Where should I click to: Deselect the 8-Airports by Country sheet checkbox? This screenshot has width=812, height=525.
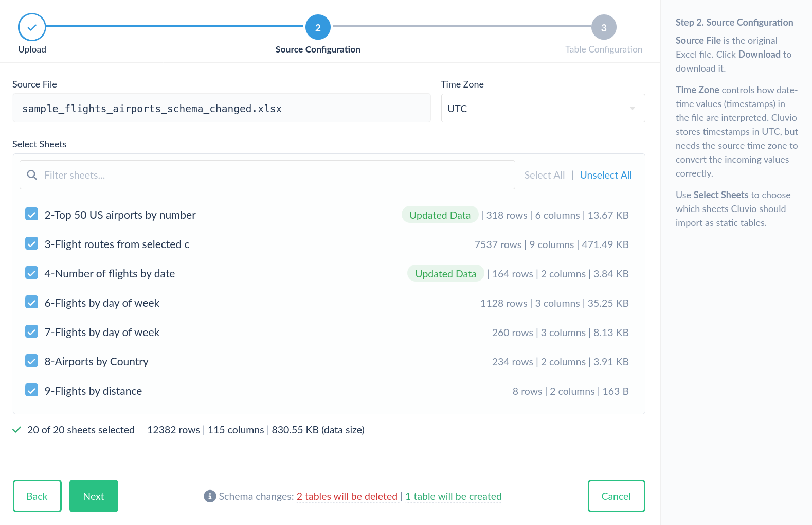(32, 361)
